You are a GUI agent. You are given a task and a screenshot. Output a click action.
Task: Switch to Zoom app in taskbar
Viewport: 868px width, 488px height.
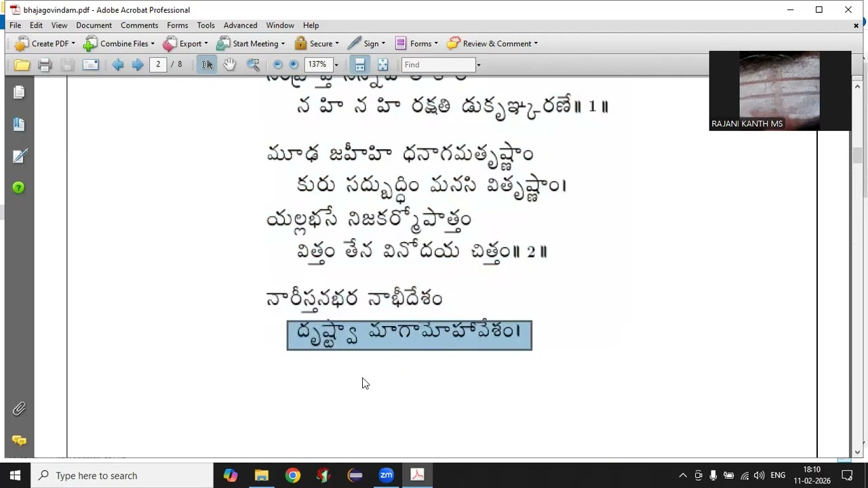(387, 475)
